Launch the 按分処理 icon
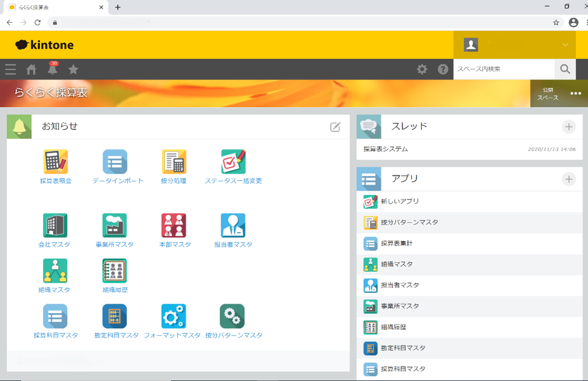This screenshot has height=381, width=588. (173, 162)
